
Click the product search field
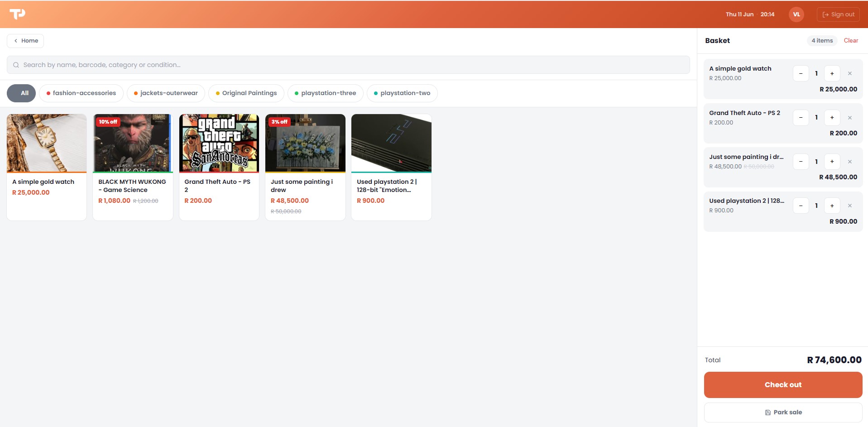pyautogui.click(x=348, y=65)
